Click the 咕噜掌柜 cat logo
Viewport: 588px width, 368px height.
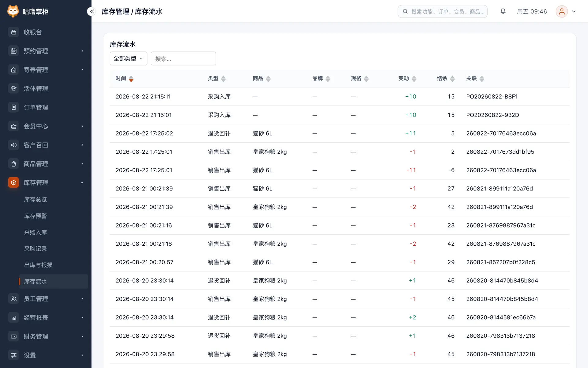click(13, 11)
